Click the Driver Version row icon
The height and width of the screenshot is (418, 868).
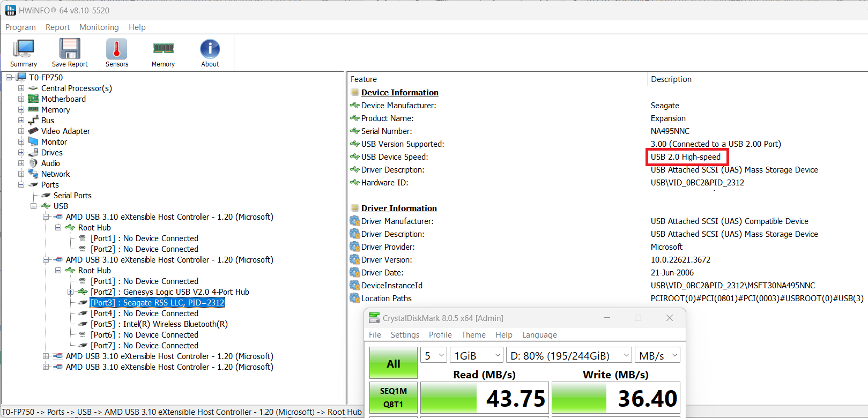click(354, 259)
